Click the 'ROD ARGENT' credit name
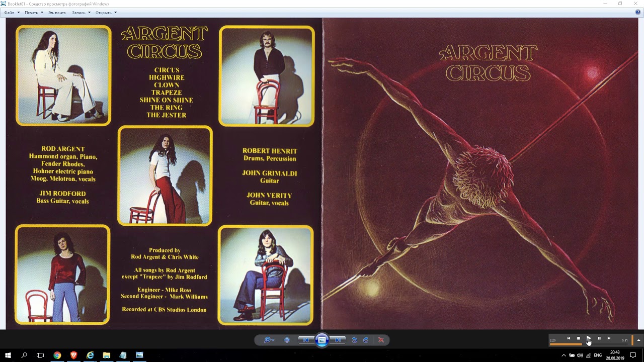 coord(63,149)
